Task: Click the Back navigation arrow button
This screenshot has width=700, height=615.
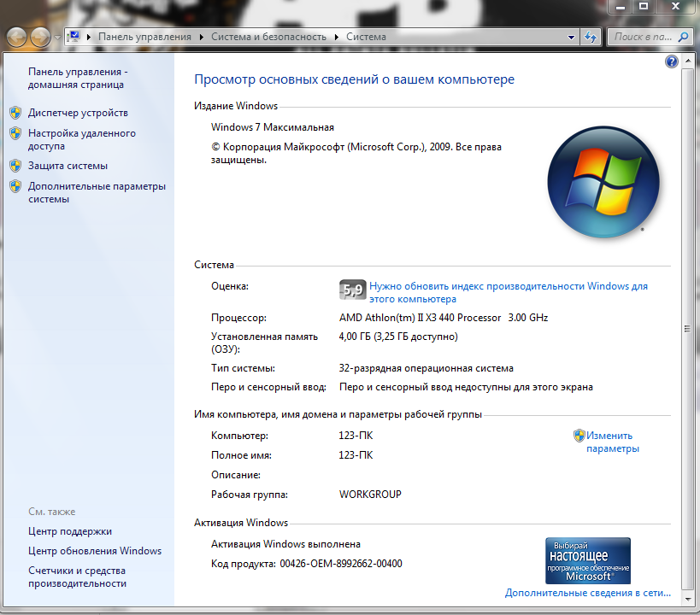Action: point(17,37)
